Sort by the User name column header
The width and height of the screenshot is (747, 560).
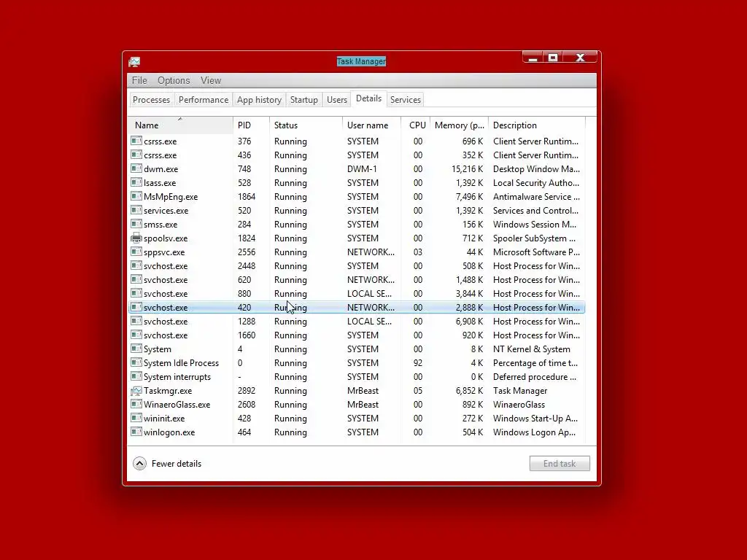[x=371, y=125]
